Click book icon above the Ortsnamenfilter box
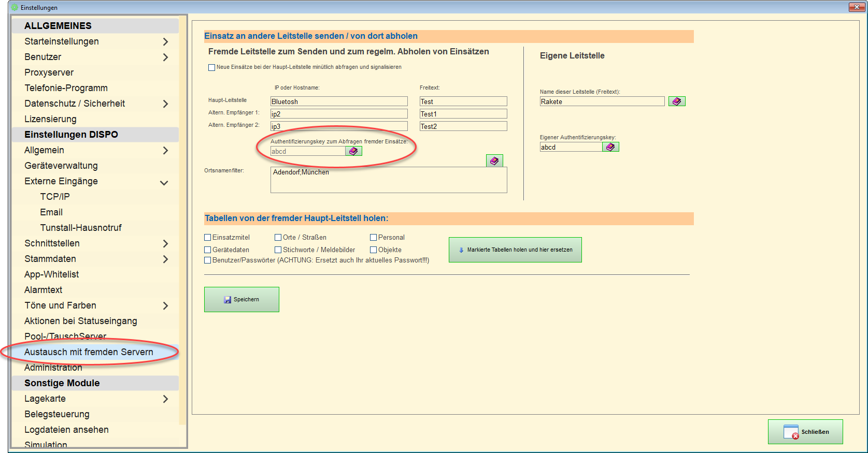Image resolution: width=868 pixels, height=453 pixels. click(x=494, y=161)
